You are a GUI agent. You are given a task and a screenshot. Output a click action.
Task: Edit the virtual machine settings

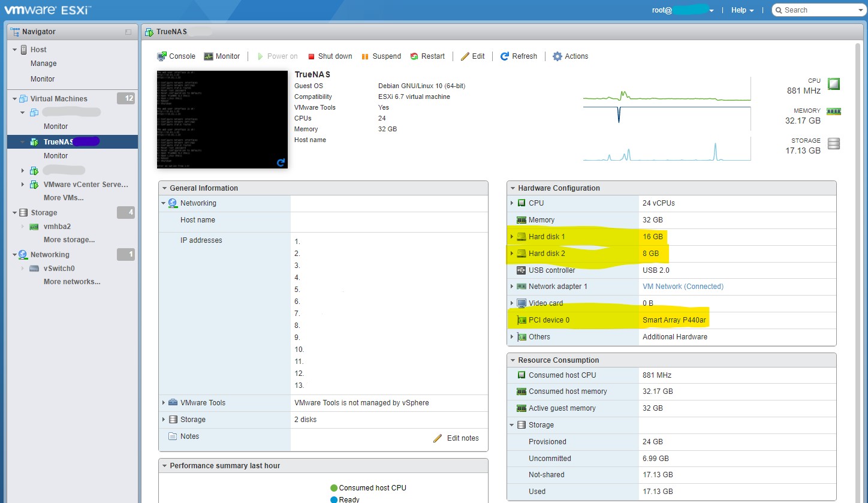click(472, 56)
